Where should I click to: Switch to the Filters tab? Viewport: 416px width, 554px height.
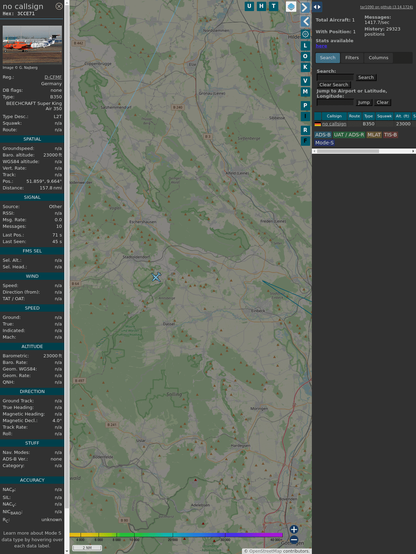[352, 58]
